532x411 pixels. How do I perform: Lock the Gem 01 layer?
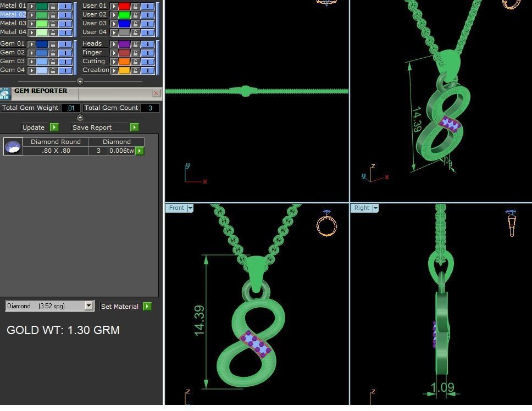[x=53, y=44]
